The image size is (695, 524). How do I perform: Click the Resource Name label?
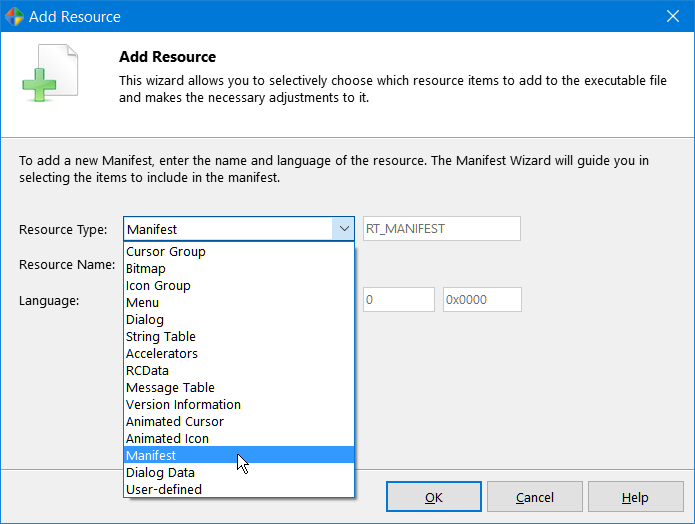(x=67, y=265)
